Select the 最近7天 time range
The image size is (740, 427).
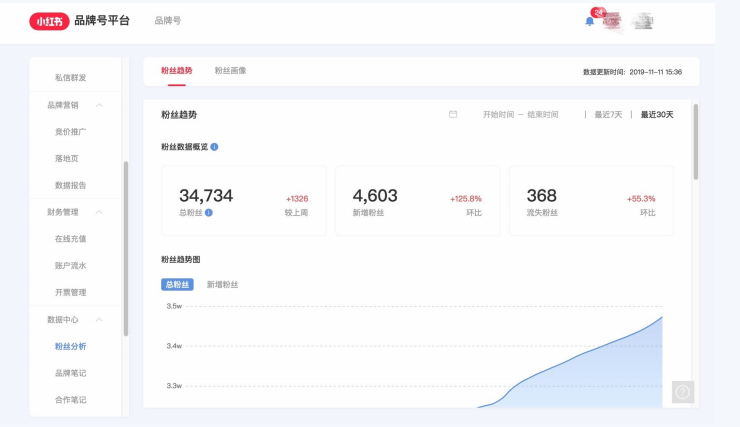(608, 115)
